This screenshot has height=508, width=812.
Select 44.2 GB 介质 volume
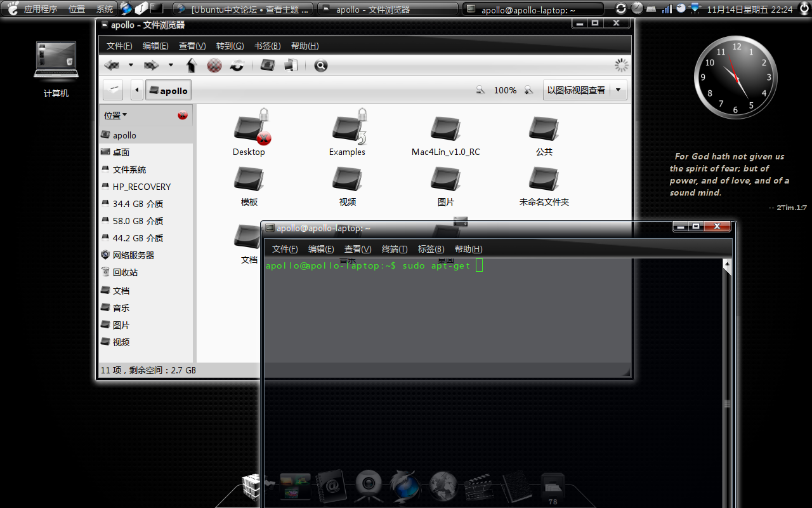pos(146,237)
